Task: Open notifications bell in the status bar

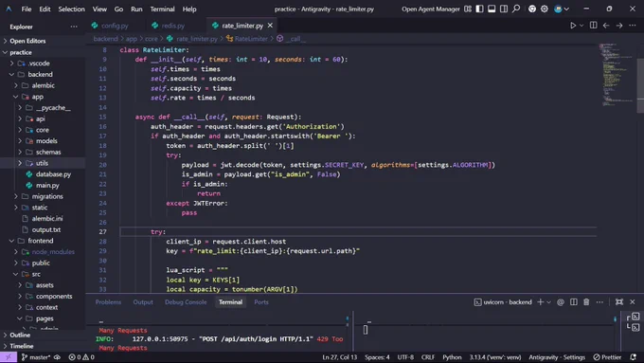Action: pyautogui.click(x=634, y=357)
